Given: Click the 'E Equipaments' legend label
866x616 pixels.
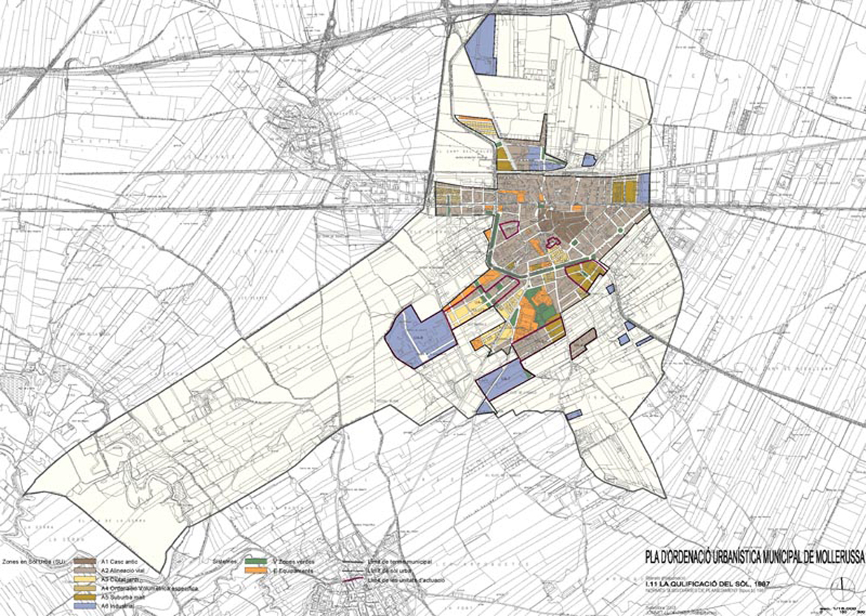Looking at the screenshot, I should 292,570.
